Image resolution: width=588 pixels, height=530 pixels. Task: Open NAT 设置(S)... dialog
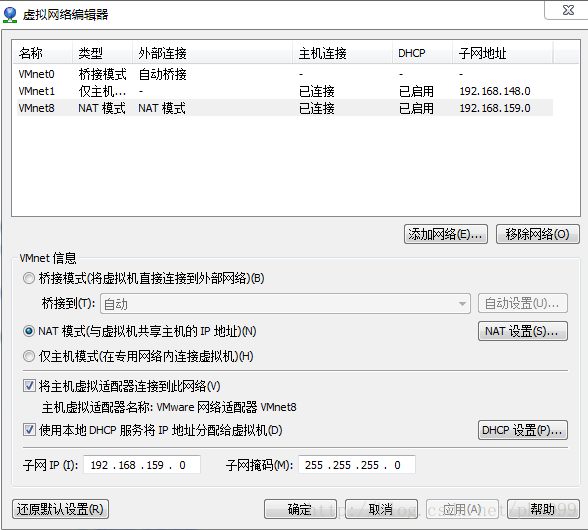click(522, 331)
